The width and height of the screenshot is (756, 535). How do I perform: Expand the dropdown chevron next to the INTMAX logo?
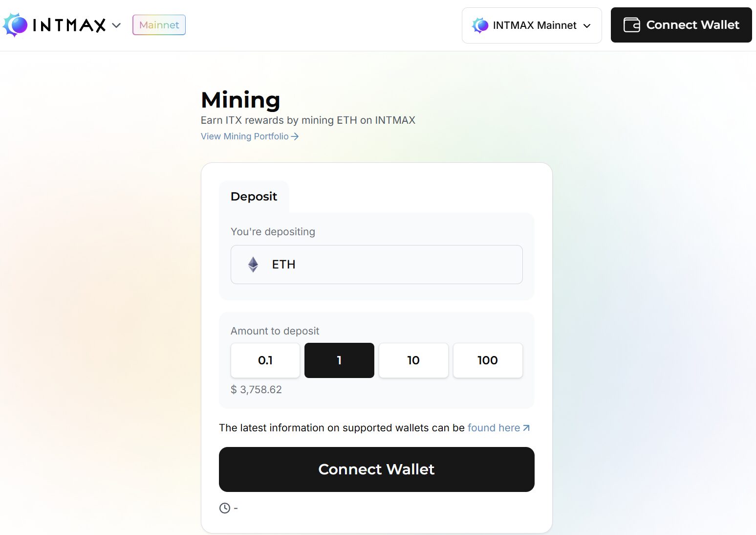tap(117, 25)
